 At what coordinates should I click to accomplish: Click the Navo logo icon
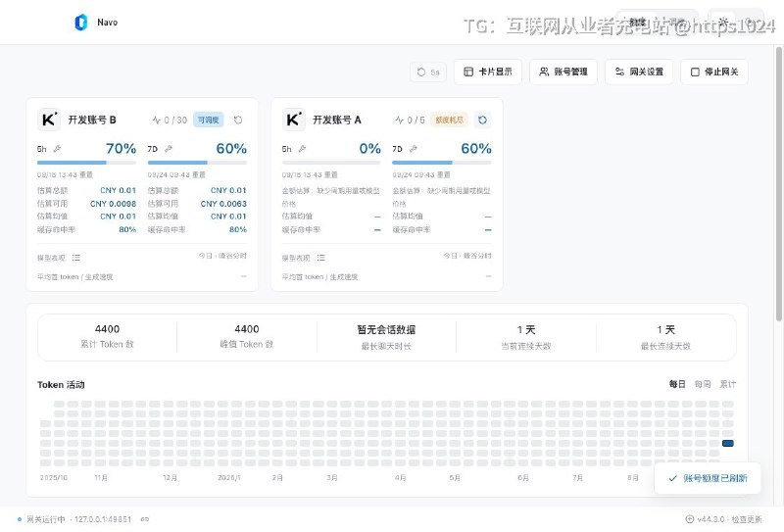click(81, 22)
